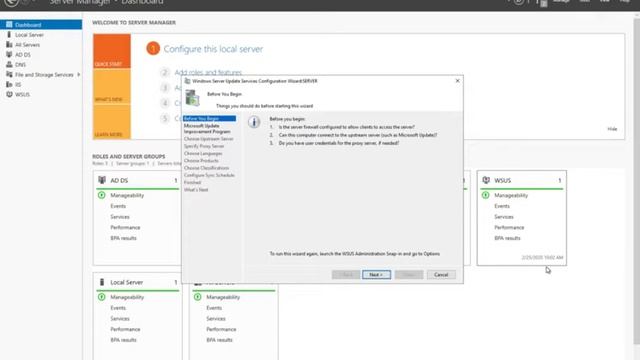Click the Configure this local server link
The image size is (640, 360).
213,49
